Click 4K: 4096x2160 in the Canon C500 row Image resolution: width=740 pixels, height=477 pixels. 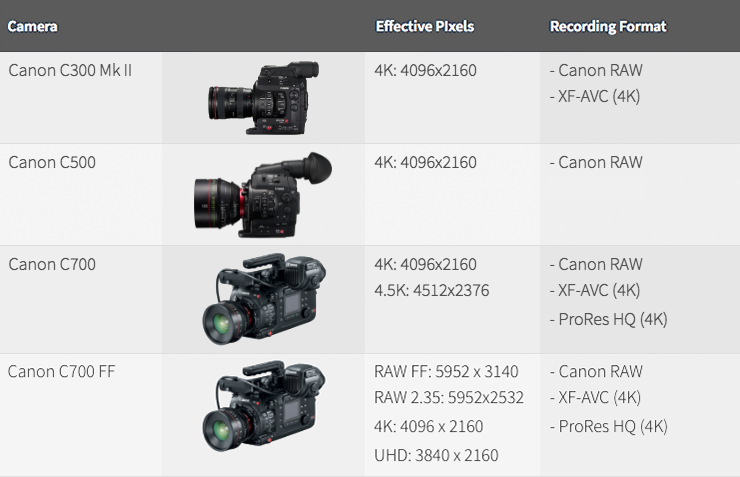425,162
